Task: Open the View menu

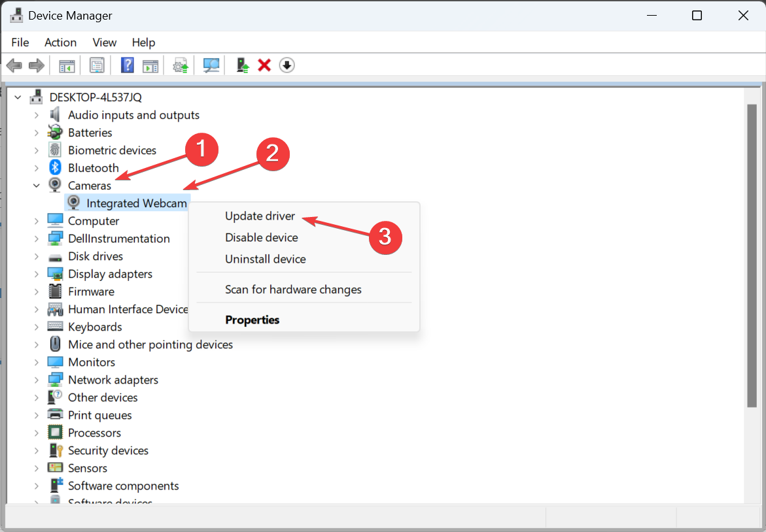Action: click(x=105, y=42)
